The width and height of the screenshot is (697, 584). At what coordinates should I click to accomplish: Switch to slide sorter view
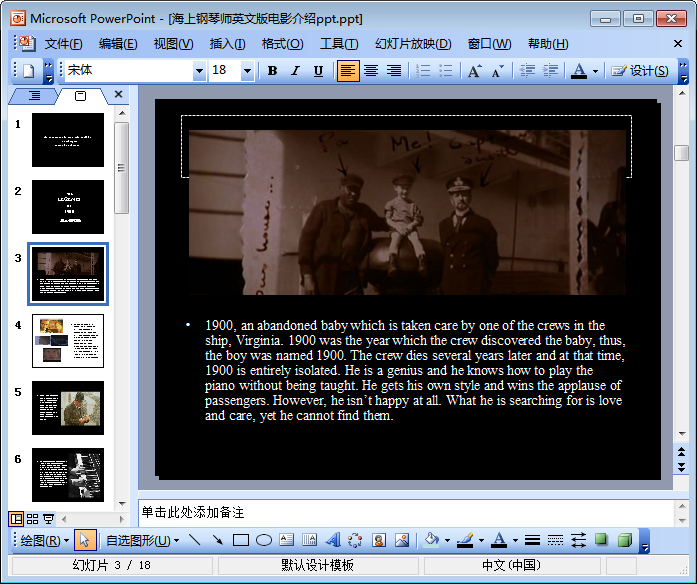tap(32, 519)
